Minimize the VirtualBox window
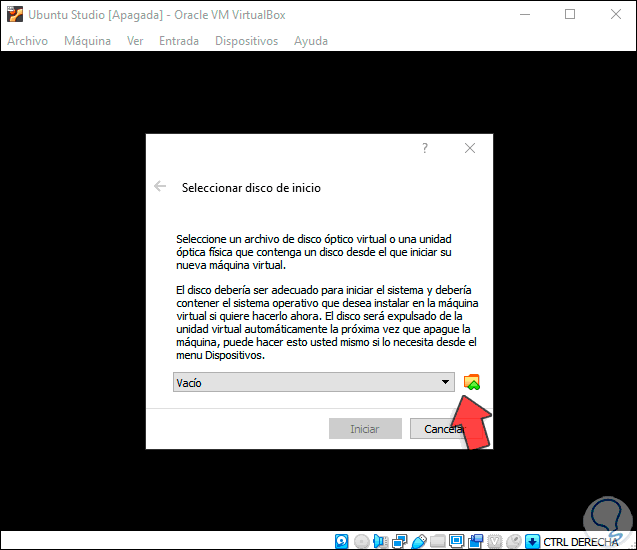 (525, 15)
